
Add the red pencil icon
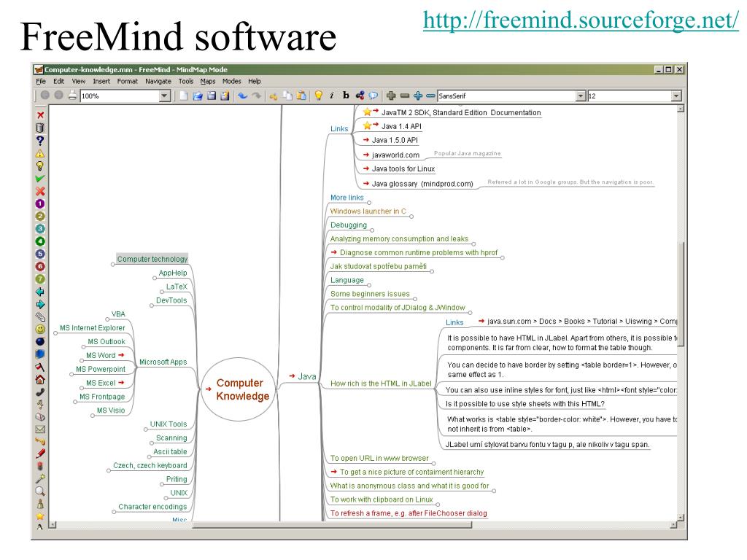tap(40, 454)
